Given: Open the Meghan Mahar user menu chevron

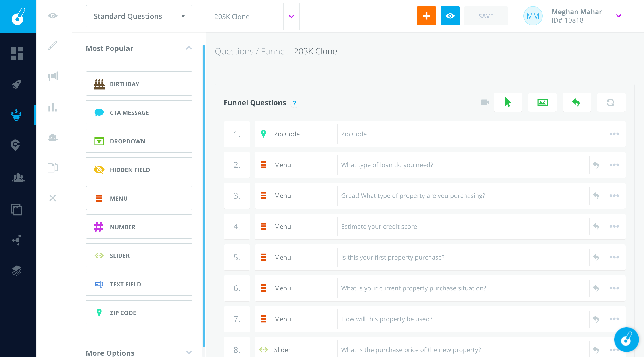Looking at the screenshot, I should [x=619, y=16].
